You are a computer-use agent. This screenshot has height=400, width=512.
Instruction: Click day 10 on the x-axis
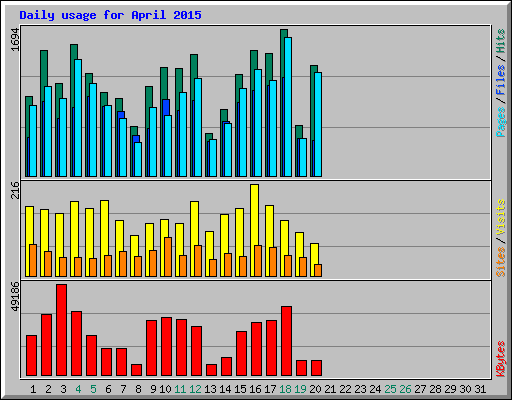(x=165, y=389)
